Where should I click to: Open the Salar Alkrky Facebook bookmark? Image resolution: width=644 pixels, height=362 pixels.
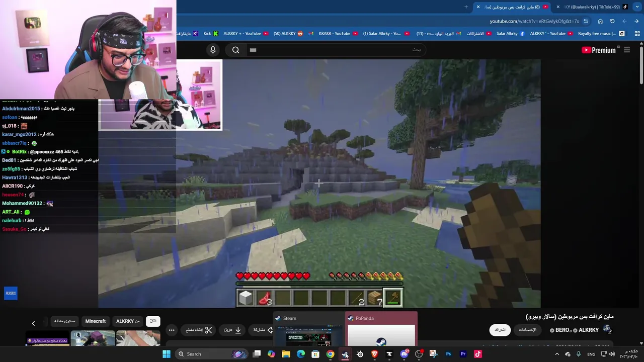pyautogui.click(x=510, y=34)
